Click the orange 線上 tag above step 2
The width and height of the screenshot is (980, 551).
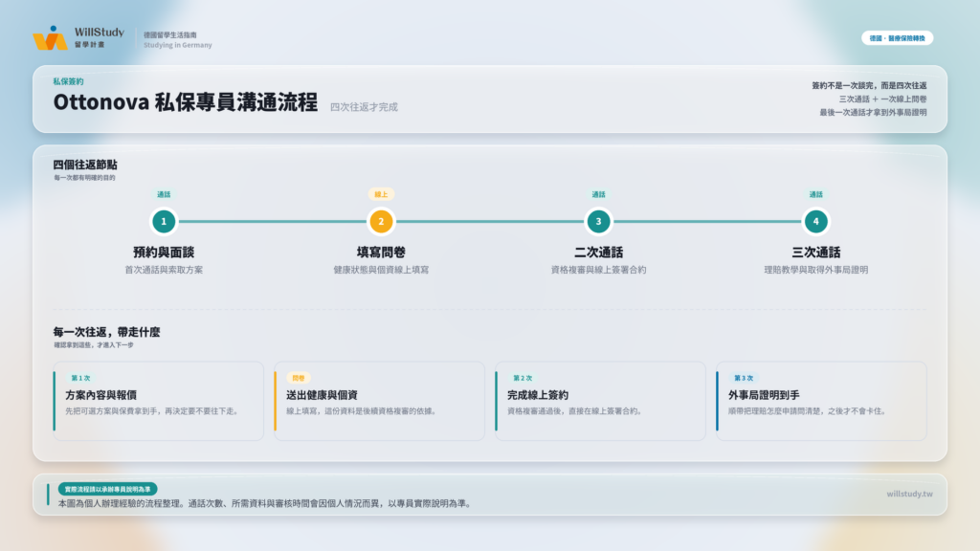click(x=381, y=194)
